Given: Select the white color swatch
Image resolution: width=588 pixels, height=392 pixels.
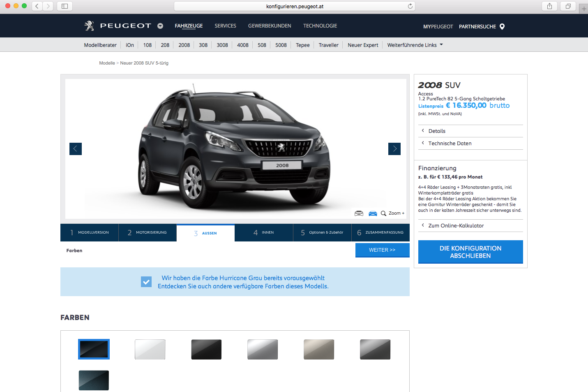Looking at the screenshot, I should [150, 349].
